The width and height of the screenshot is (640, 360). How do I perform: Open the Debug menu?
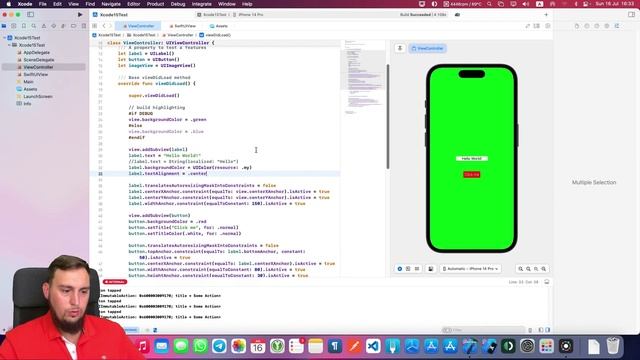pyautogui.click(x=178, y=4)
